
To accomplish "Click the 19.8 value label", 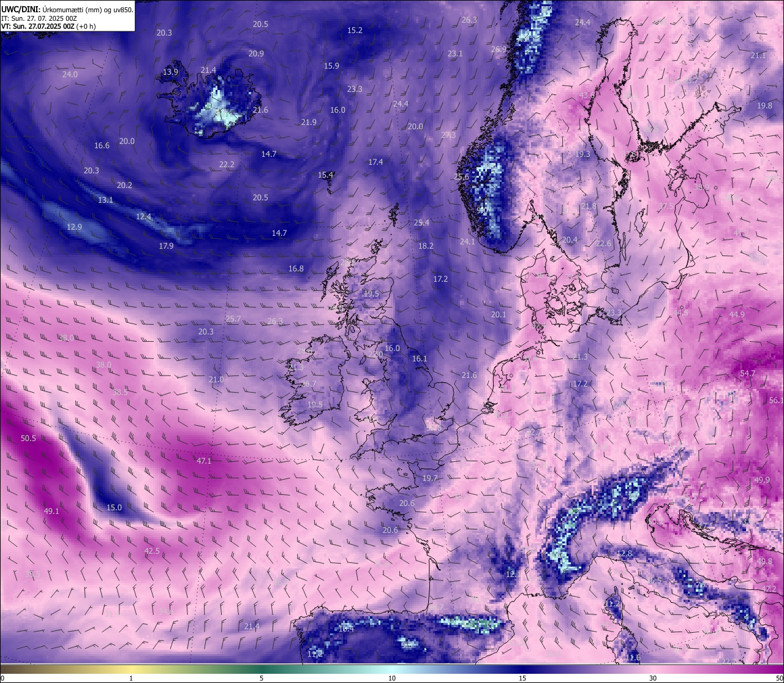I will (764, 105).
